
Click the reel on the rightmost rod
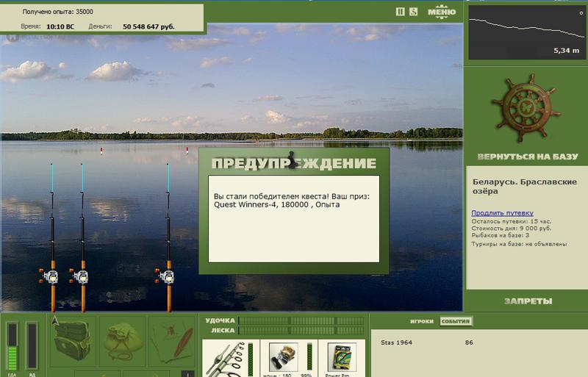coord(165,277)
